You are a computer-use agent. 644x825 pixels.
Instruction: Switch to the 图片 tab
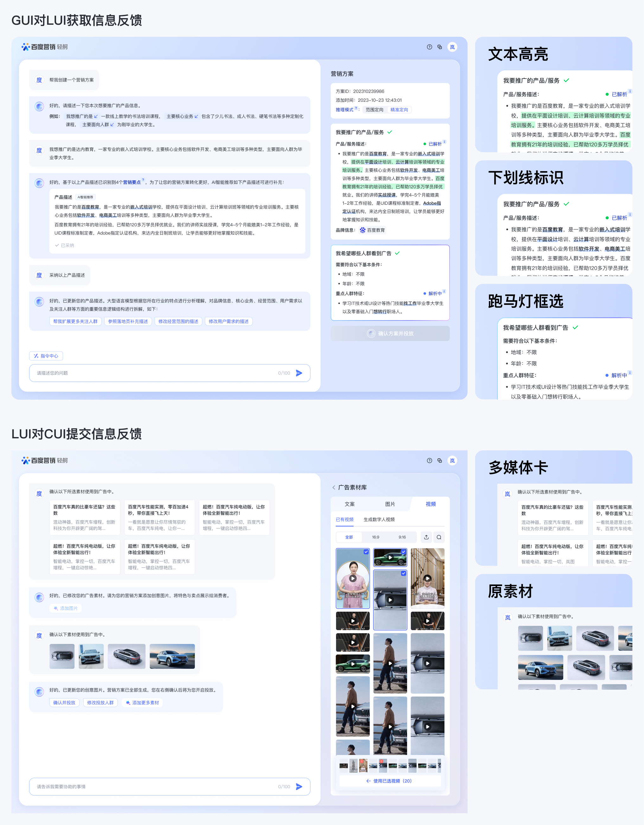point(390,504)
